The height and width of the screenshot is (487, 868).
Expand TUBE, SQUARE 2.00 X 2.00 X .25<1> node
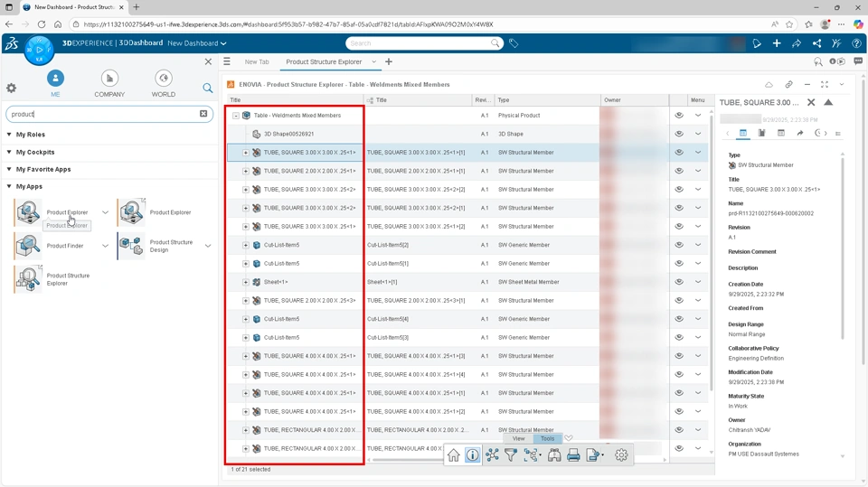(x=246, y=171)
